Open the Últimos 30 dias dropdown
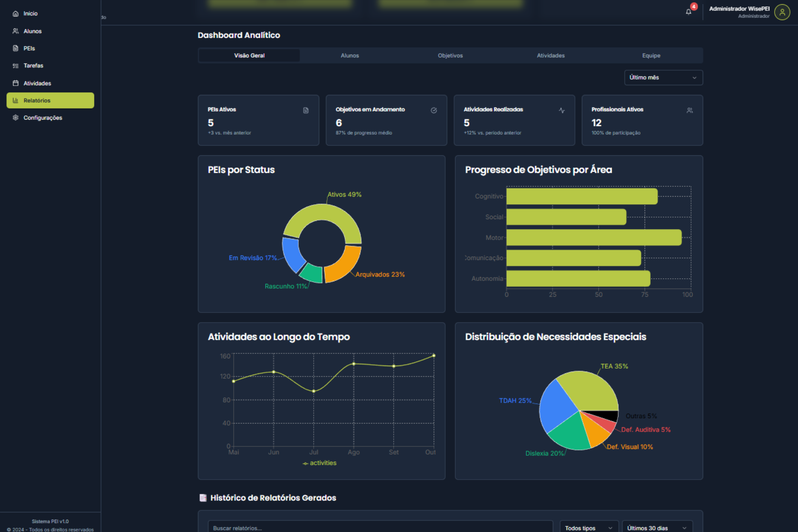 (657, 527)
